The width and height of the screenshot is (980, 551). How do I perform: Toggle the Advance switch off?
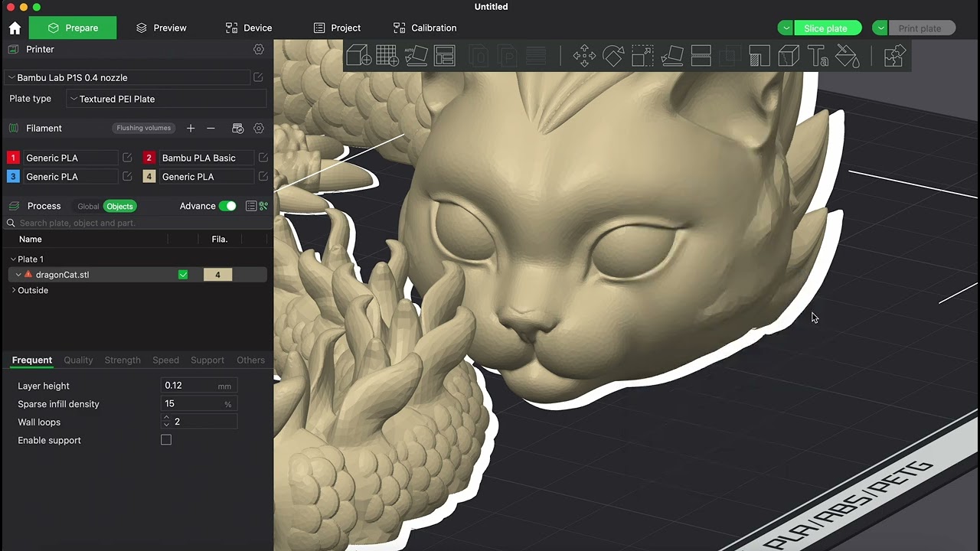pyautogui.click(x=227, y=206)
